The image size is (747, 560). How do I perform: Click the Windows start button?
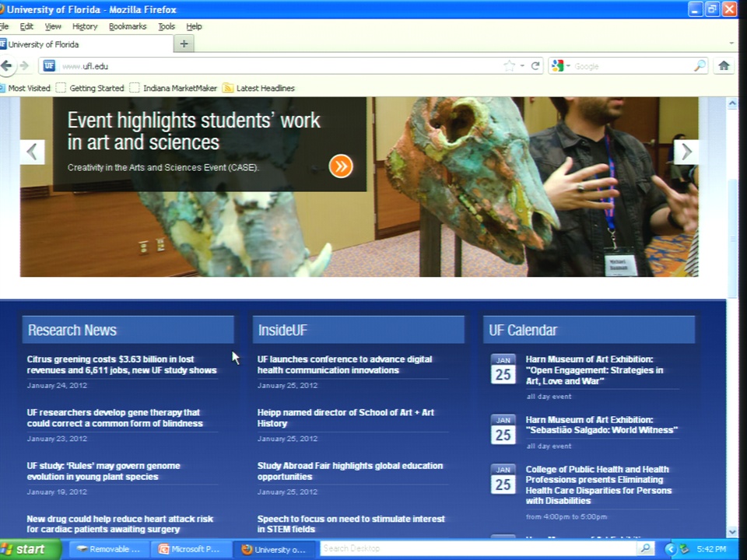click(x=30, y=549)
